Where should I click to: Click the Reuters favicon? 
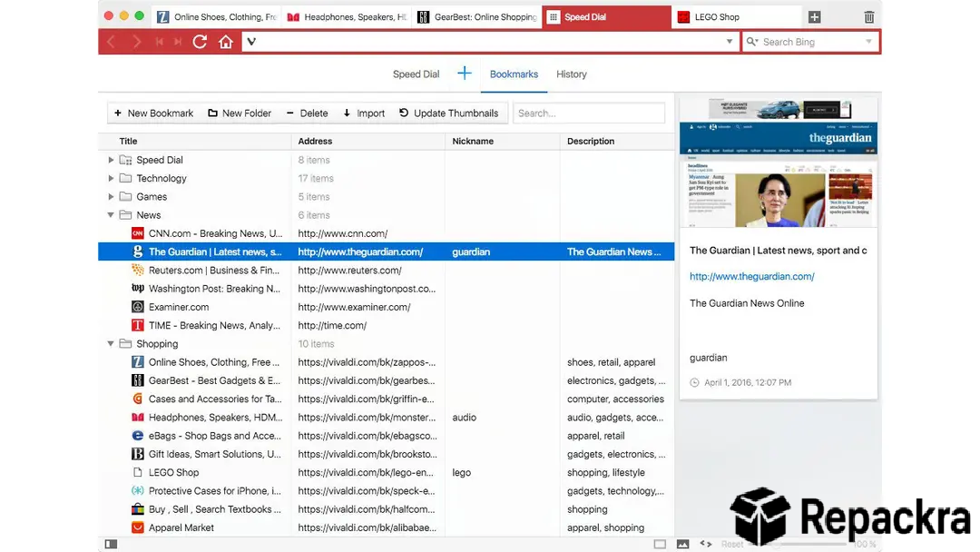pyautogui.click(x=138, y=270)
